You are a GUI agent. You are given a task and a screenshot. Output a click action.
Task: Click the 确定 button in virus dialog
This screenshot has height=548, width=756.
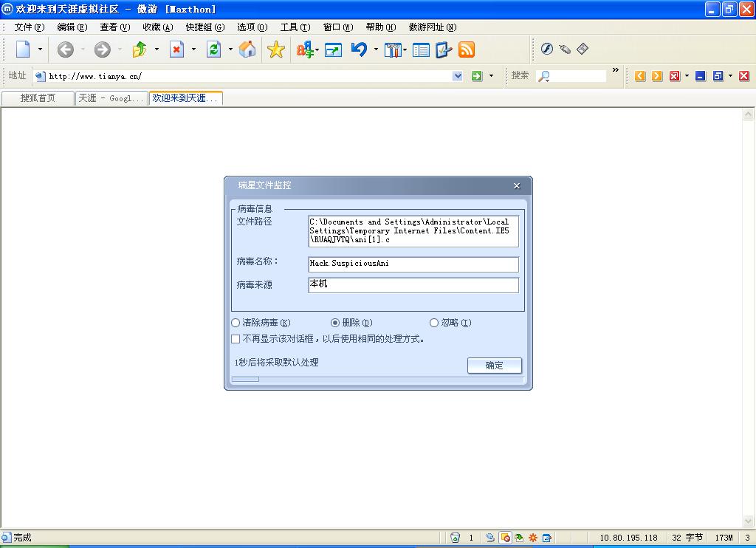[x=494, y=366]
